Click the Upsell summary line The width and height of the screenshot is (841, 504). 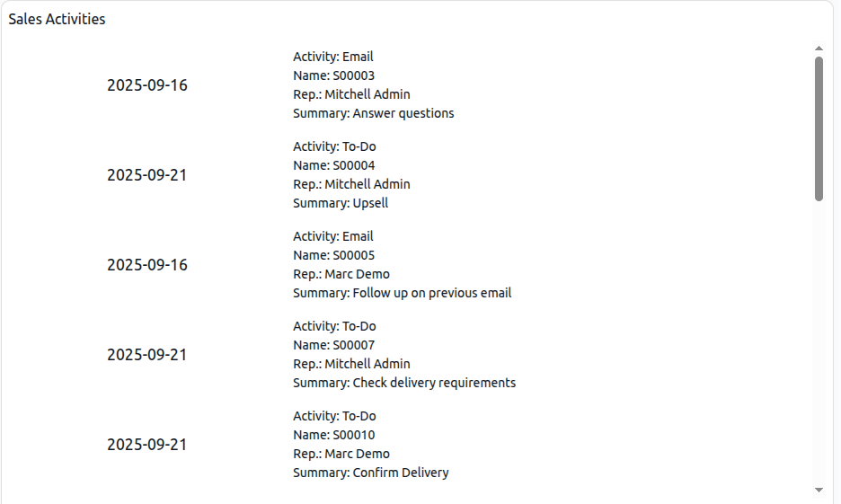[341, 203]
